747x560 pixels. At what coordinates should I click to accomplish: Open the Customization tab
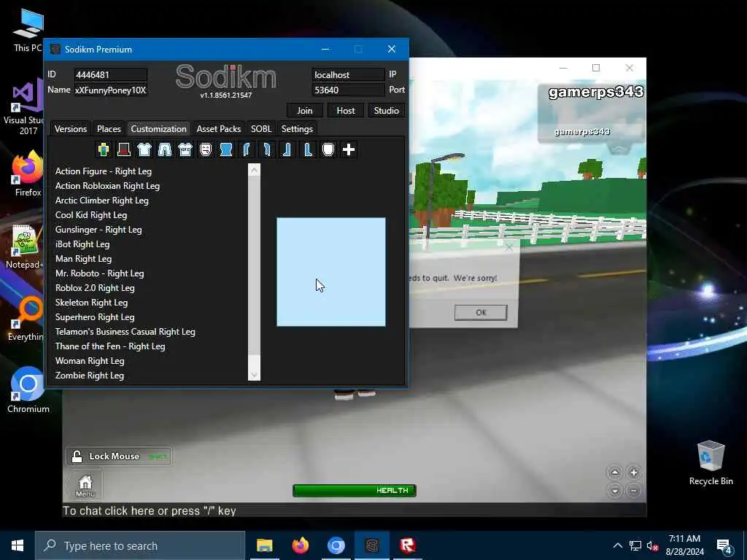pos(158,129)
